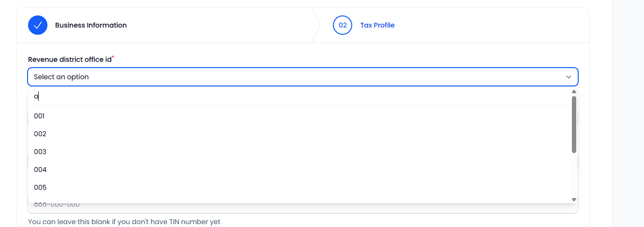Open the Tax Profile step label
The image size is (644, 227).
377,25
